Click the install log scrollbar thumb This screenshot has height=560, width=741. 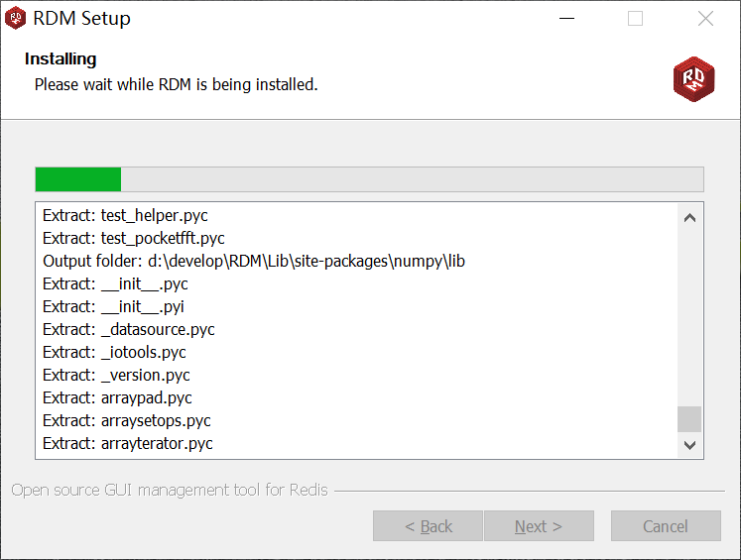pos(689,418)
